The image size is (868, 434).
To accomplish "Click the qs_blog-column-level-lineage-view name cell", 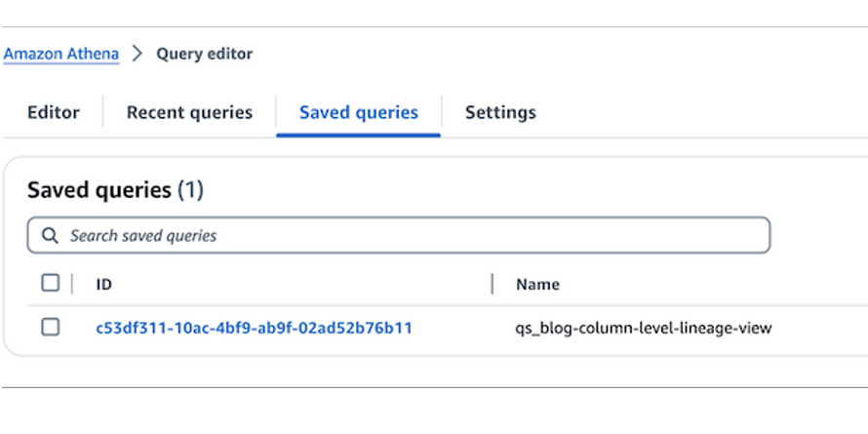I will 644,329.
